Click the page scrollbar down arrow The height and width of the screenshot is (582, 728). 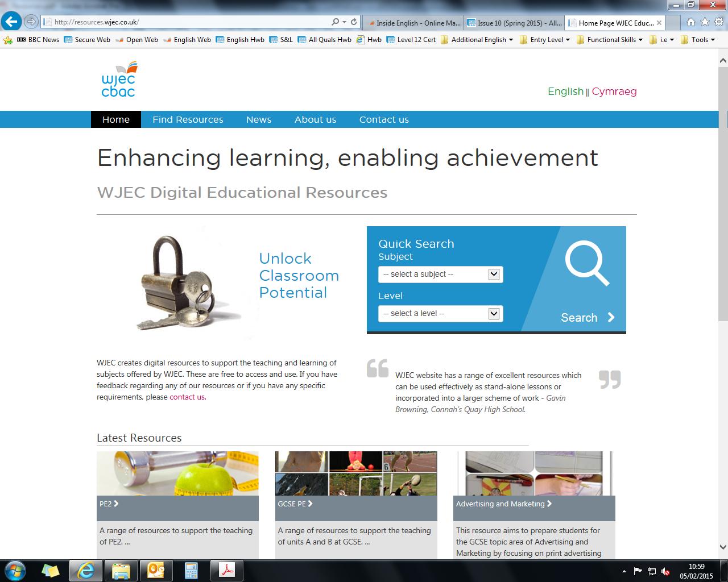pyautogui.click(x=723, y=547)
